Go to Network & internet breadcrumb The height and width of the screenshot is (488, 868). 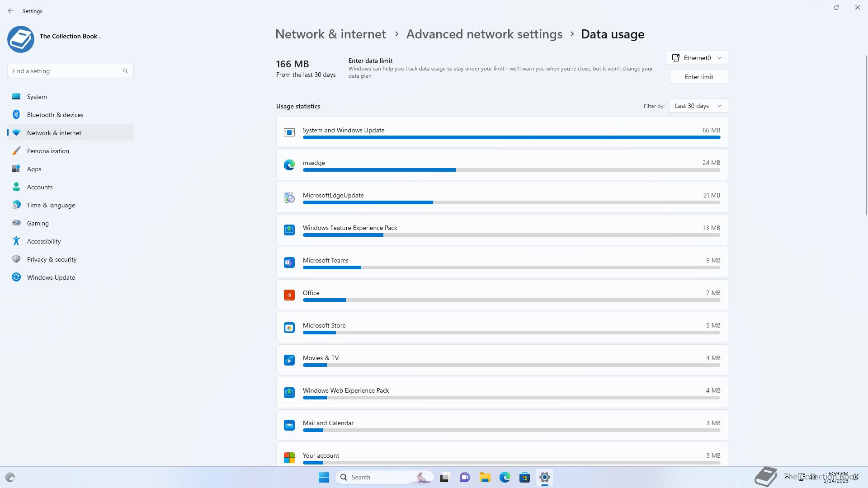pos(330,34)
